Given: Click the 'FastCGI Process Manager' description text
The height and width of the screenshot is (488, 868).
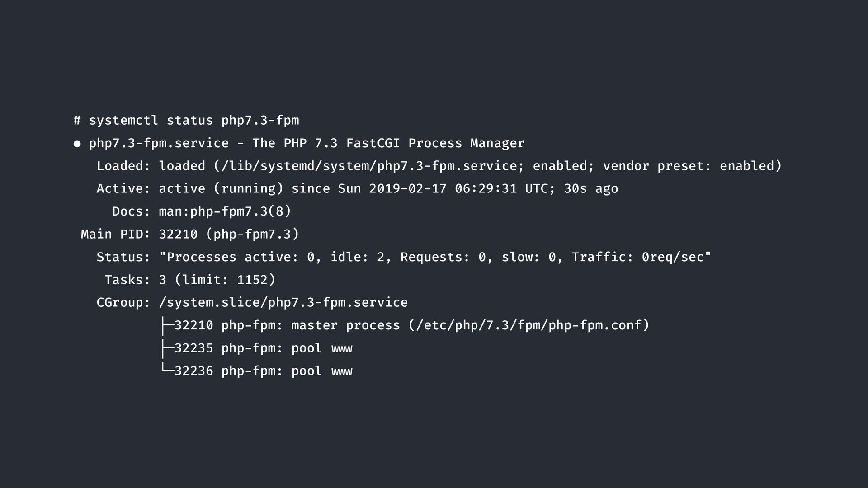Looking at the screenshot, I should click(x=435, y=143).
